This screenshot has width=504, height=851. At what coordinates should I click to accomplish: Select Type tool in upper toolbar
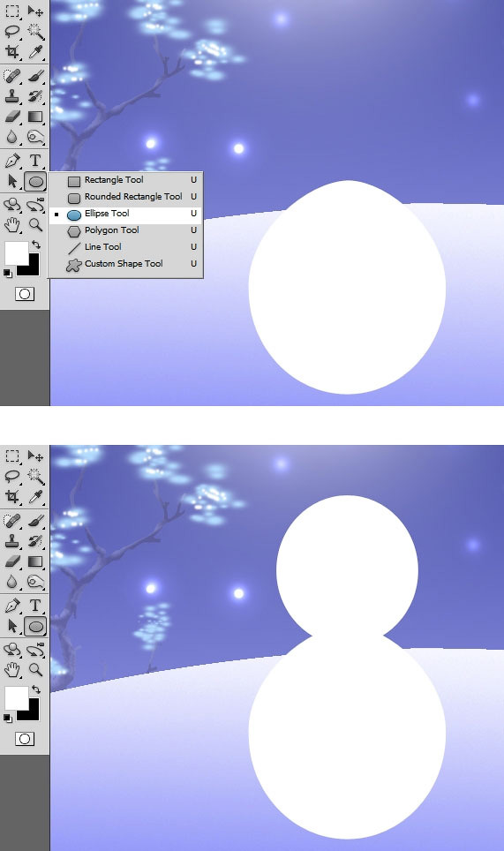[36, 161]
